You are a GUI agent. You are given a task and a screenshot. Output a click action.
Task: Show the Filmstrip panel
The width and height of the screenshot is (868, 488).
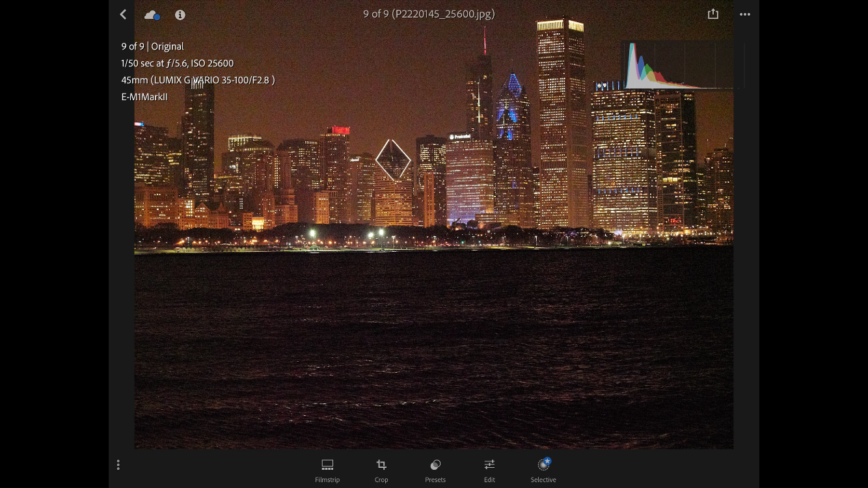tap(327, 470)
